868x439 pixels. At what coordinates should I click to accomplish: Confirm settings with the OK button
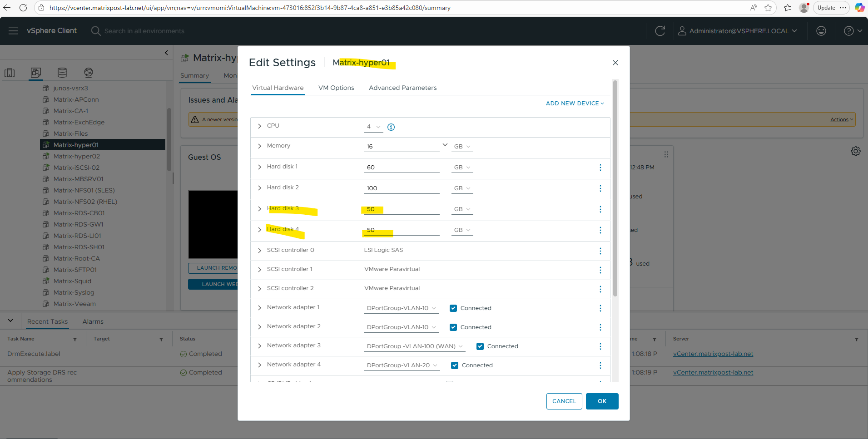pos(602,401)
